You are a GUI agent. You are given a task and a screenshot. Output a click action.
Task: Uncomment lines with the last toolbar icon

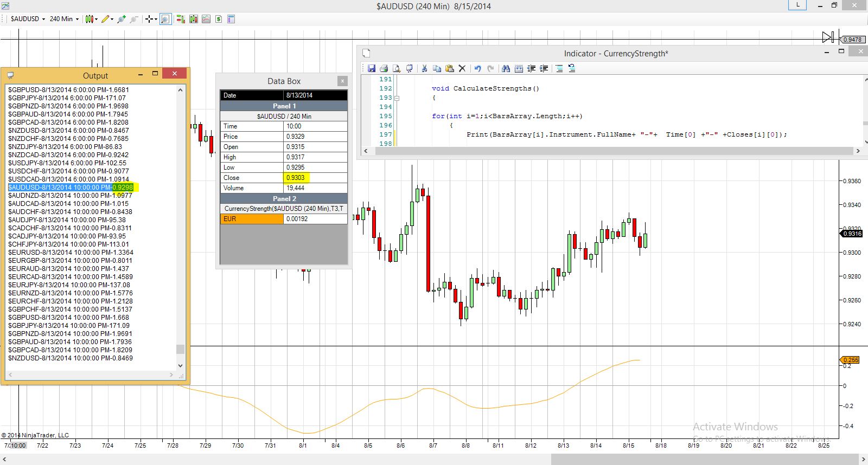(572, 68)
